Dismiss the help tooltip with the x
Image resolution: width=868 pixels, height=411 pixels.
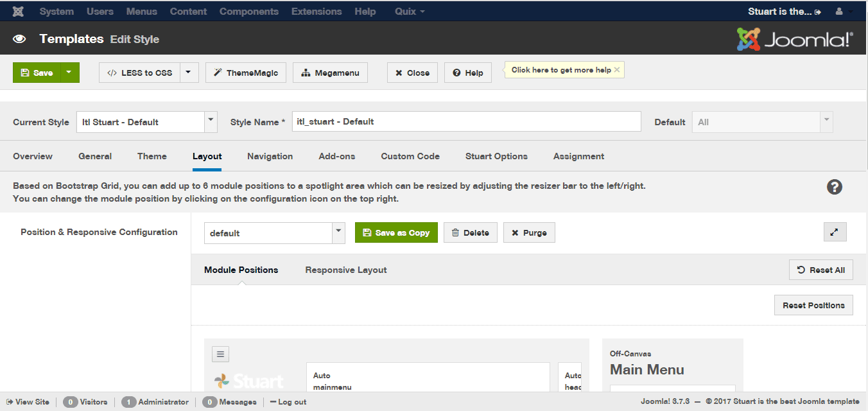pyautogui.click(x=617, y=70)
